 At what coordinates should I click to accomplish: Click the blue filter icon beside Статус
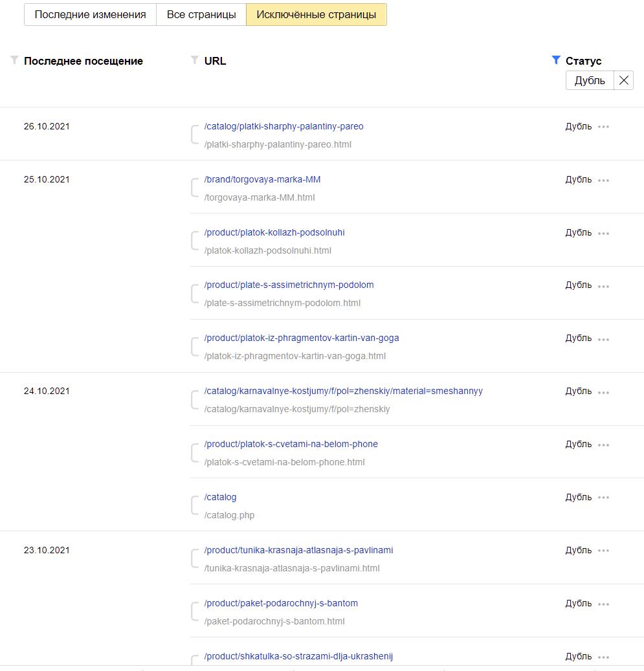(x=555, y=60)
